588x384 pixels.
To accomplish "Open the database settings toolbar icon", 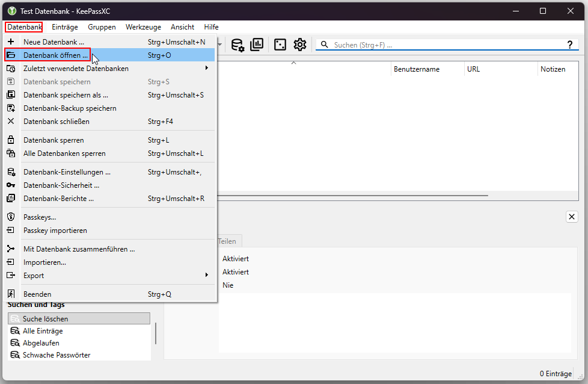I will click(x=237, y=45).
